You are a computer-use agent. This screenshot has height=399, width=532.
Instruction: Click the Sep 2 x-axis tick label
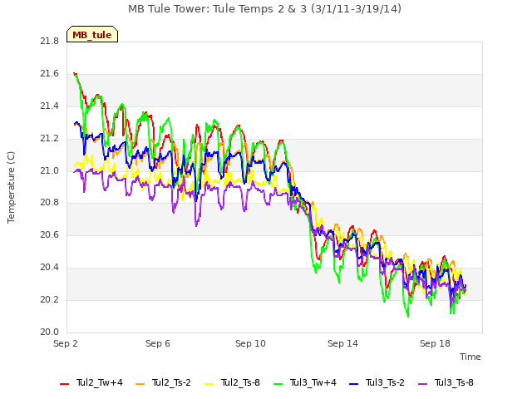point(66,343)
